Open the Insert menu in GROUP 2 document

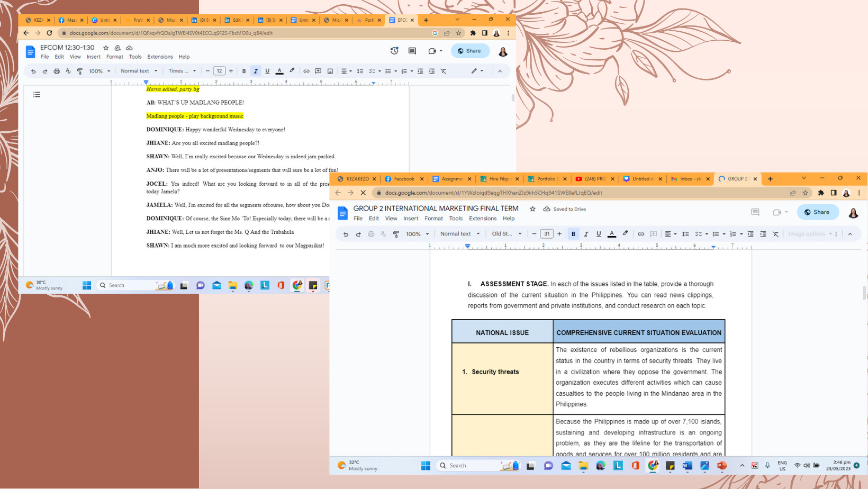410,219
